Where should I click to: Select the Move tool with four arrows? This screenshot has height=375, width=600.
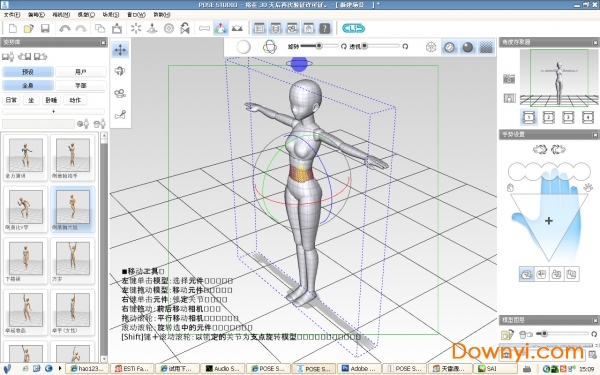click(x=120, y=50)
